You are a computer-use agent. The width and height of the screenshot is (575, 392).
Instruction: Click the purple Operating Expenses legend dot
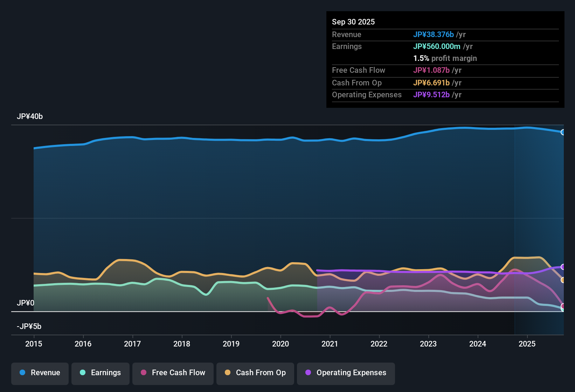click(x=308, y=373)
